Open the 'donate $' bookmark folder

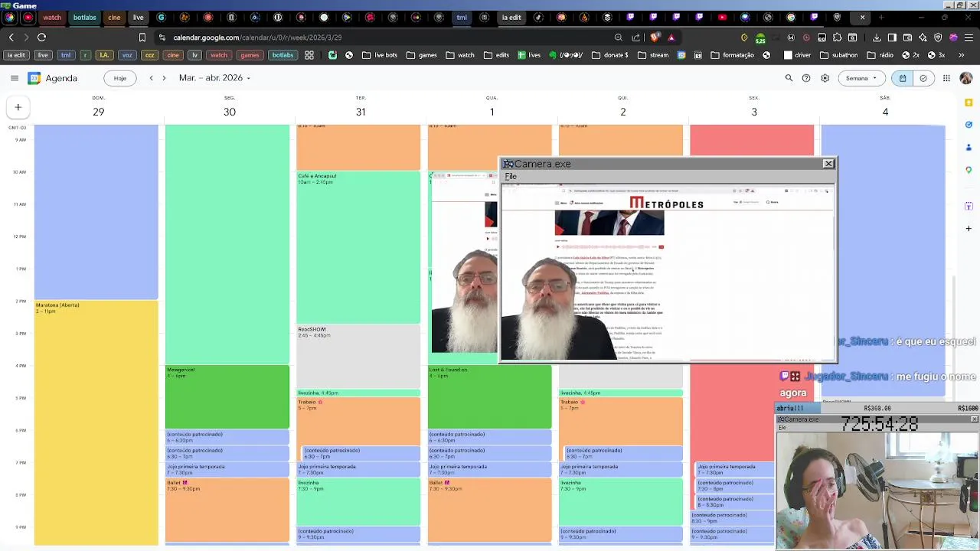click(610, 55)
